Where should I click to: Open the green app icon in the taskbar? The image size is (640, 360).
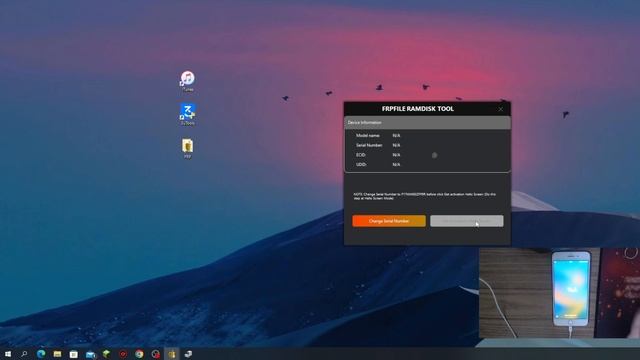[x=107, y=354]
